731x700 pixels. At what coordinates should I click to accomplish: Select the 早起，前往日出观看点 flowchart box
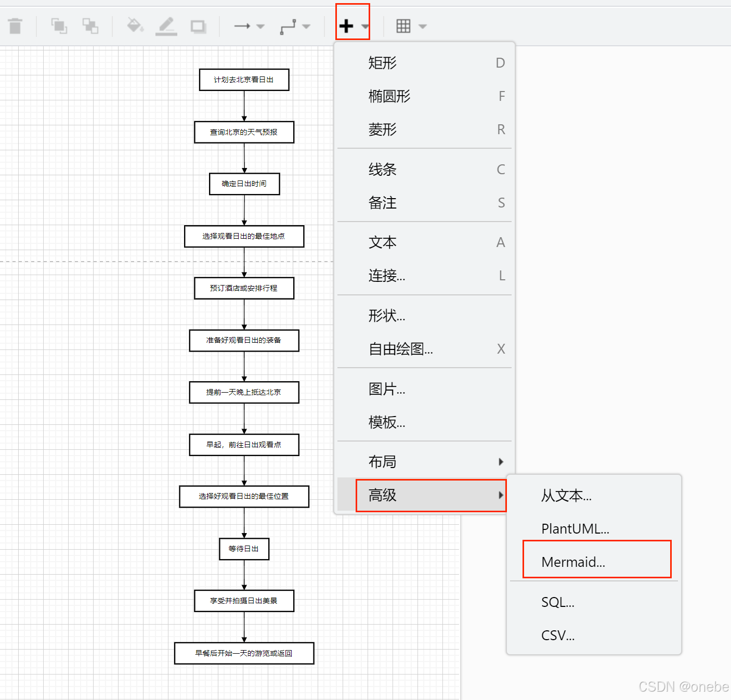click(244, 445)
